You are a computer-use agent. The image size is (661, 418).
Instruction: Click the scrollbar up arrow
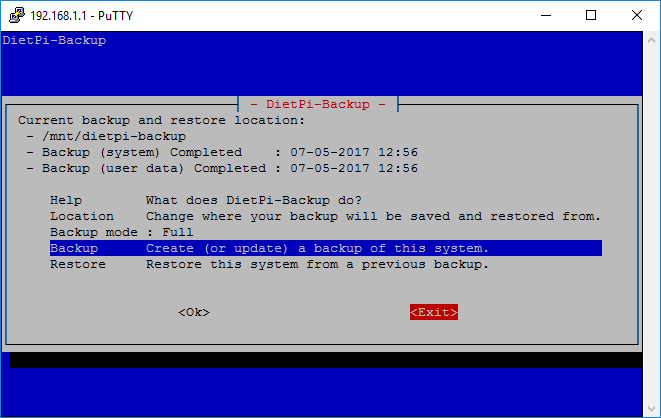coord(652,40)
